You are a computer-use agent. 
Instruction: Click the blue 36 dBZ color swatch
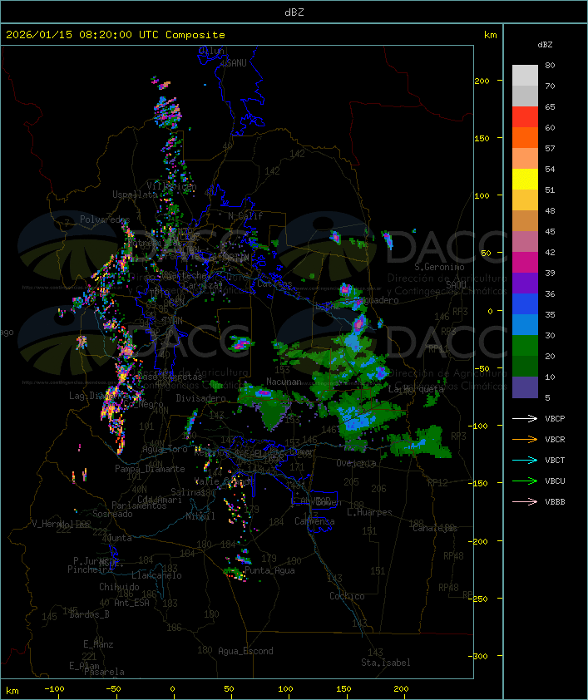click(525, 304)
